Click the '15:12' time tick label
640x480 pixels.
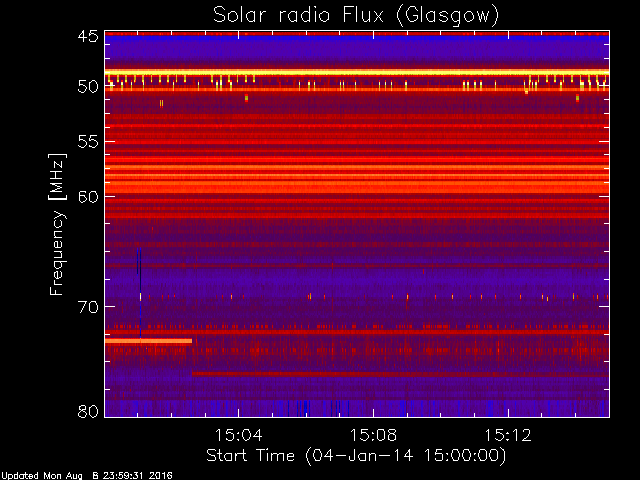[508, 435]
